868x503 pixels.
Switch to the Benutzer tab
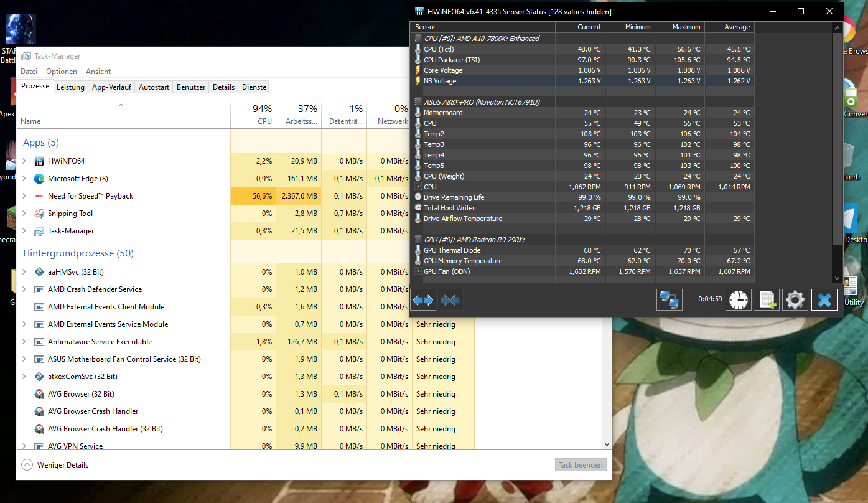coord(191,87)
